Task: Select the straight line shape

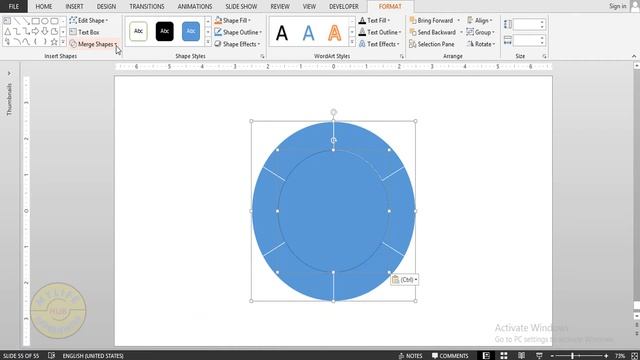Action: click(17, 21)
